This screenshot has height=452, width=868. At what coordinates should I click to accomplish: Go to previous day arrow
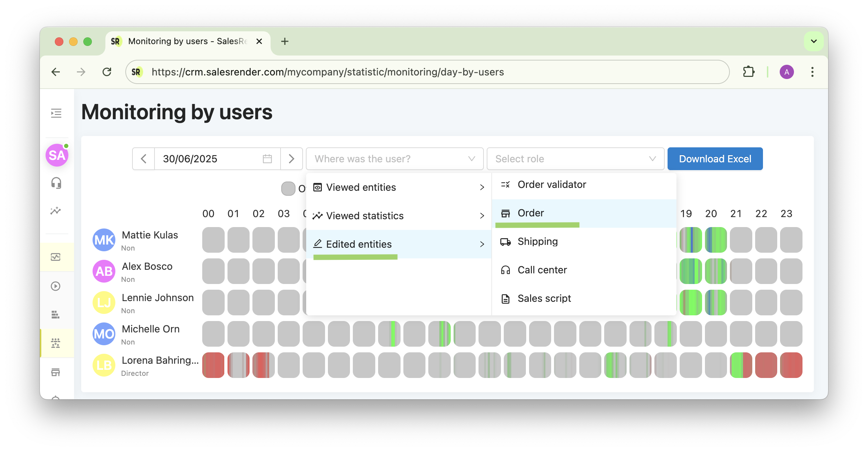click(x=143, y=159)
